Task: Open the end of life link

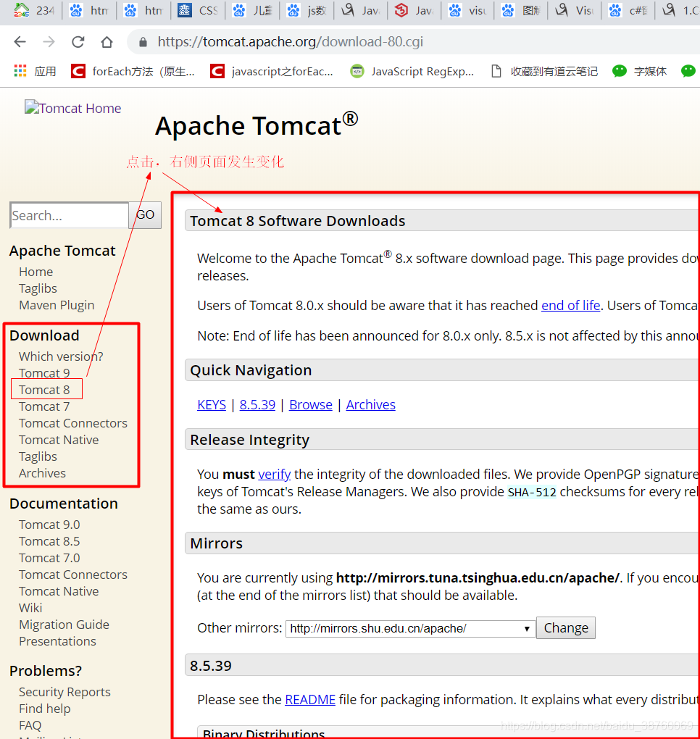Action: tap(570, 306)
